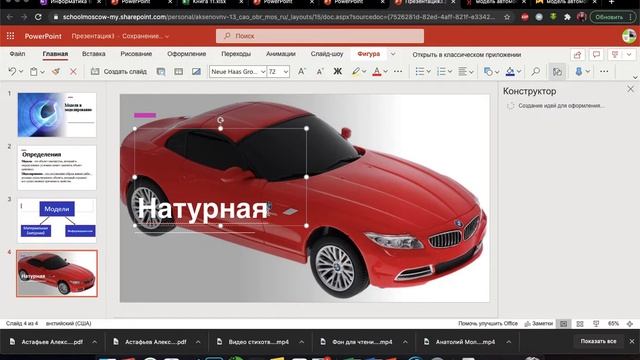Activate the Format Painter brush
This screenshot has height=360, width=640.
click(56, 71)
